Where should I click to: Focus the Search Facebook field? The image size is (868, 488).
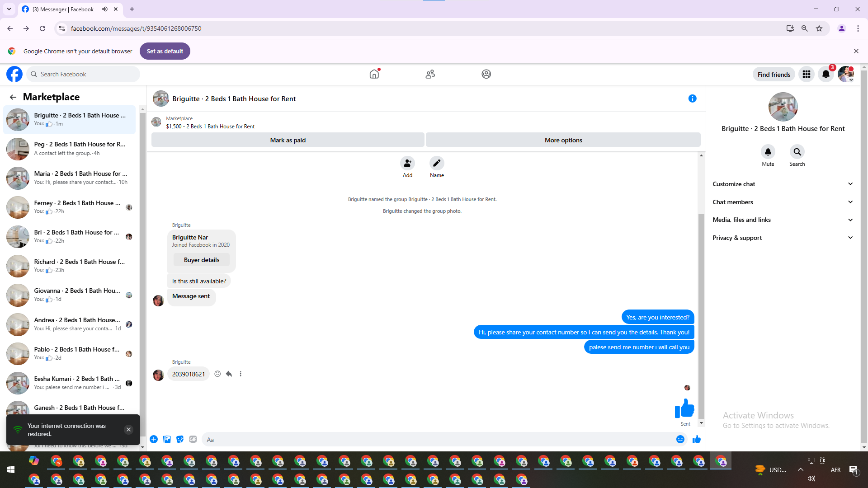click(83, 74)
